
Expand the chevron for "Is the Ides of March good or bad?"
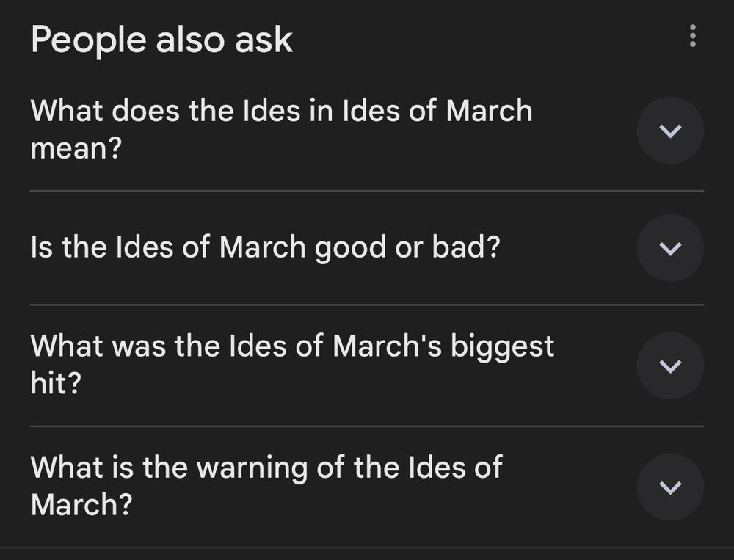669,247
